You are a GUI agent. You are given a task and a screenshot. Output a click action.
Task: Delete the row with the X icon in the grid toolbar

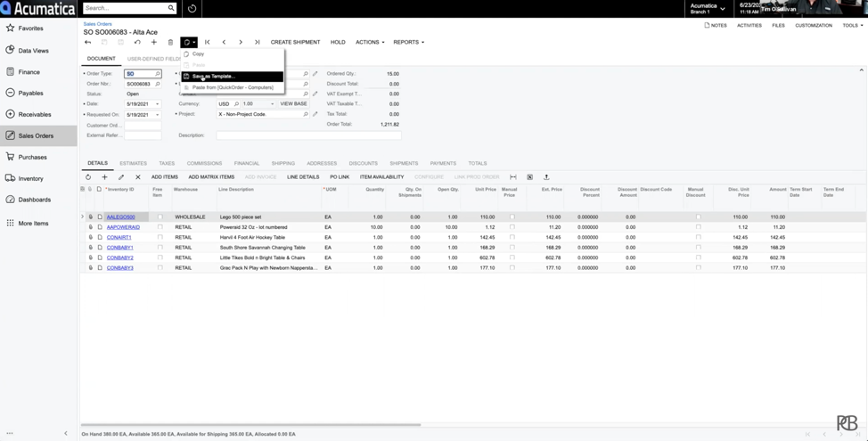click(138, 177)
